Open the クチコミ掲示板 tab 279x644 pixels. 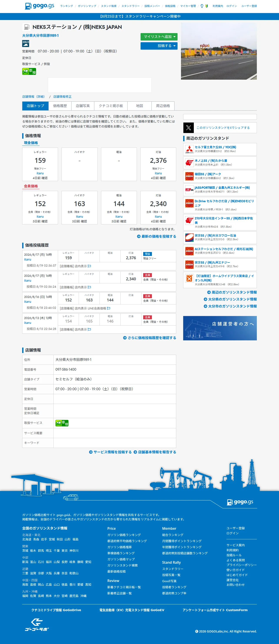click(111, 106)
